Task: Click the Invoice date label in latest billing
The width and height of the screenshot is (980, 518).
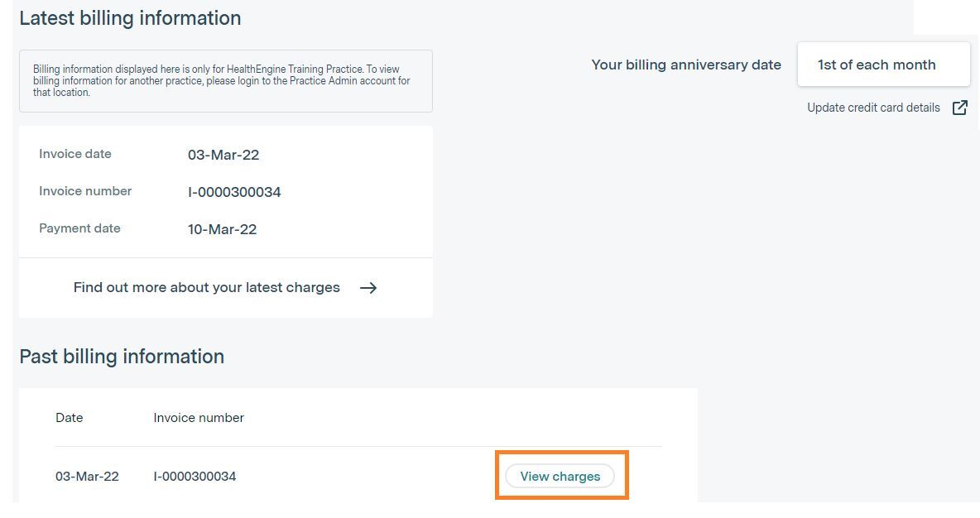Action: click(x=75, y=154)
